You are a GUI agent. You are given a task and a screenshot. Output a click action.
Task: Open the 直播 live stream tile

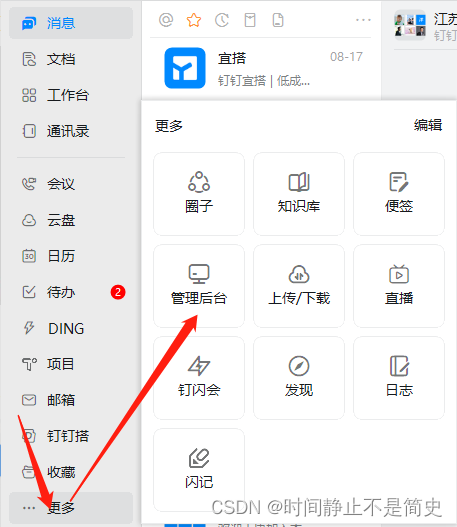(399, 286)
